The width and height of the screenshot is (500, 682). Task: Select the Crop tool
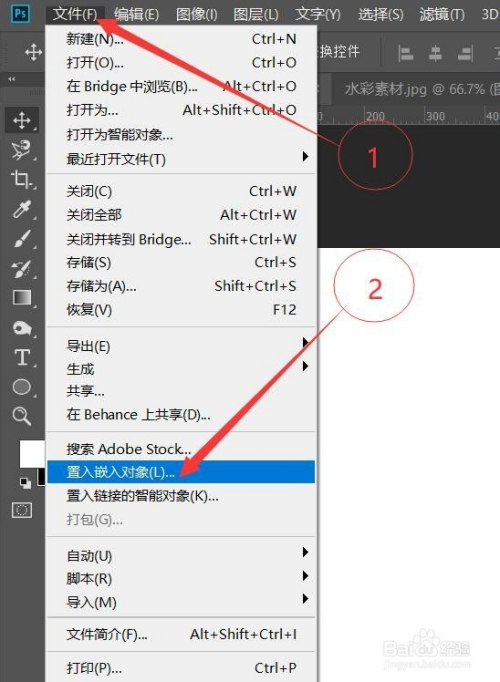point(21,179)
